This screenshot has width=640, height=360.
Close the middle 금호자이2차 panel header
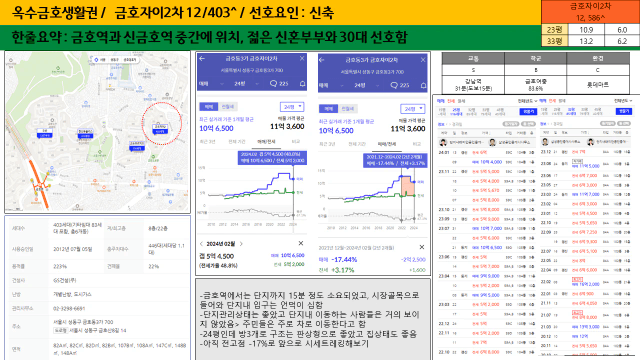point(423,60)
